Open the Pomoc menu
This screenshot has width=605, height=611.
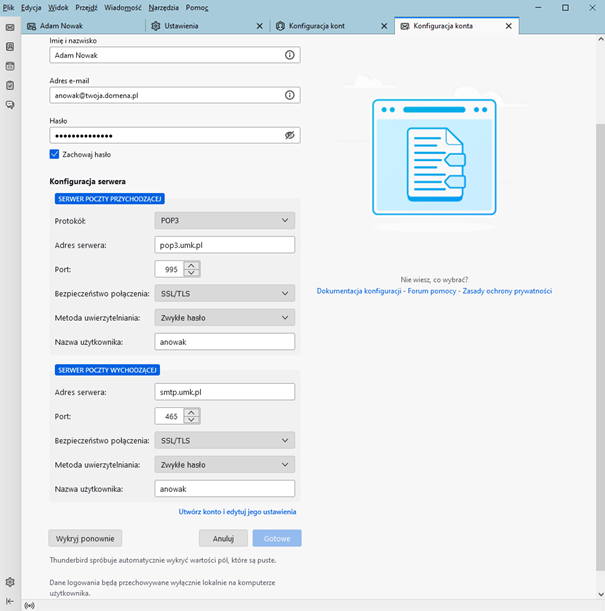click(x=197, y=7)
